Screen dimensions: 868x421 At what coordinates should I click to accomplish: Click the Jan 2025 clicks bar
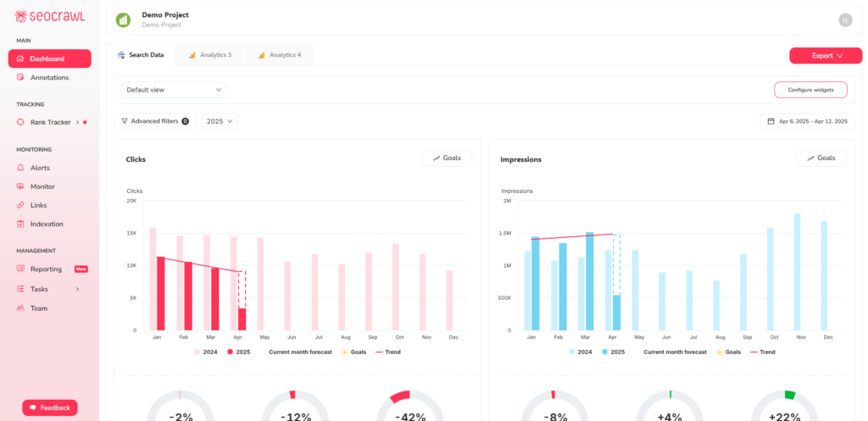coord(160,294)
